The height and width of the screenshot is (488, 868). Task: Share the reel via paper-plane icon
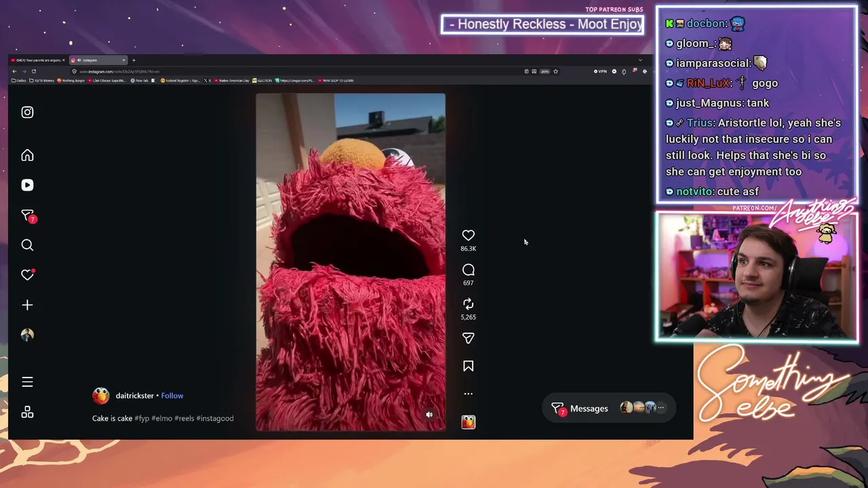[468, 338]
